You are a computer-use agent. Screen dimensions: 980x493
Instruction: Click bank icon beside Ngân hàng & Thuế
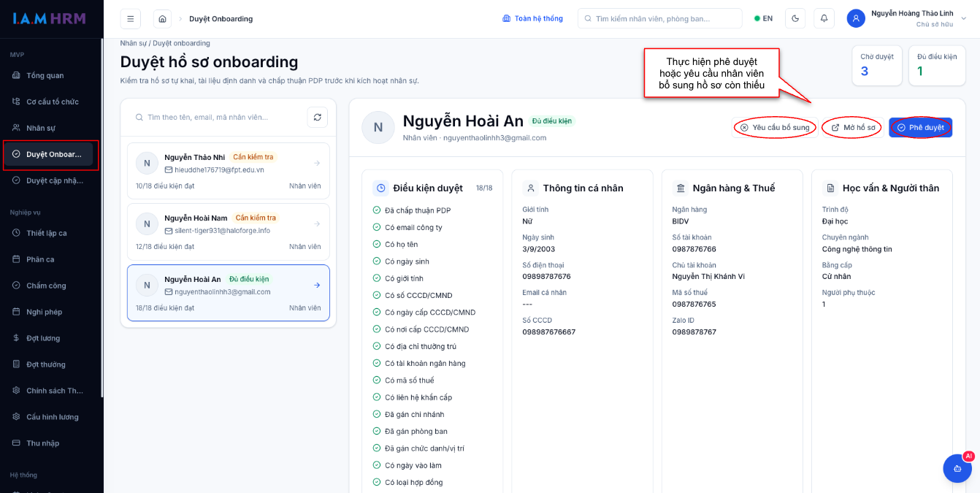[x=681, y=188]
